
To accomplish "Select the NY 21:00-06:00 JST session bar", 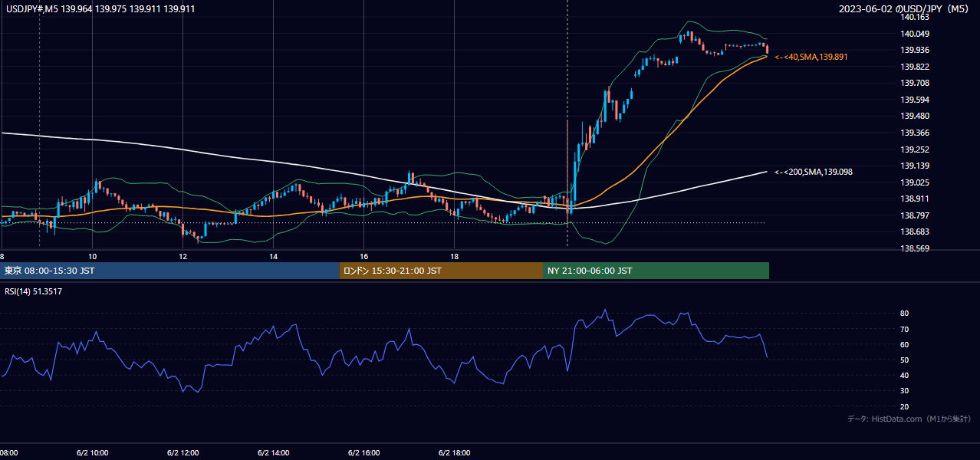I will 656,271.
